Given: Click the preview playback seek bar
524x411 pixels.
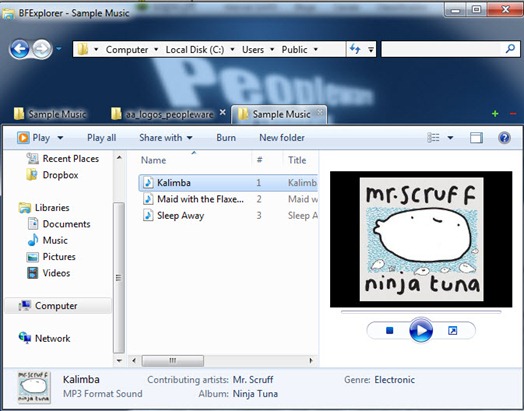Looking at the screenshot, I should (421, 312).
